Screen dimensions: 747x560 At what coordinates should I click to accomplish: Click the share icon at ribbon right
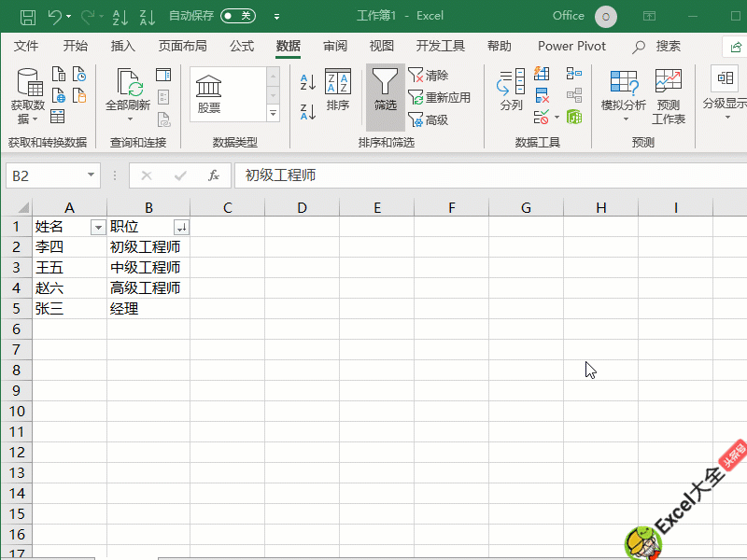(x=736, y=47)
